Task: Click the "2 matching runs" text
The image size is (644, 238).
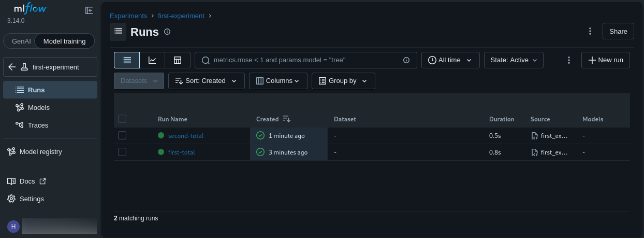Action: pyautogui.click(x=136, y=218)
